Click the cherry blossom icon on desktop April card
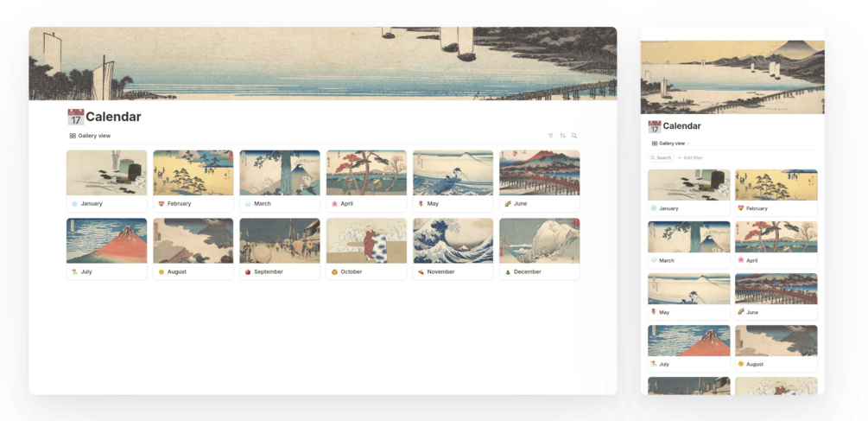This screenshot has height=421, width=868. [x=334, y=204]
